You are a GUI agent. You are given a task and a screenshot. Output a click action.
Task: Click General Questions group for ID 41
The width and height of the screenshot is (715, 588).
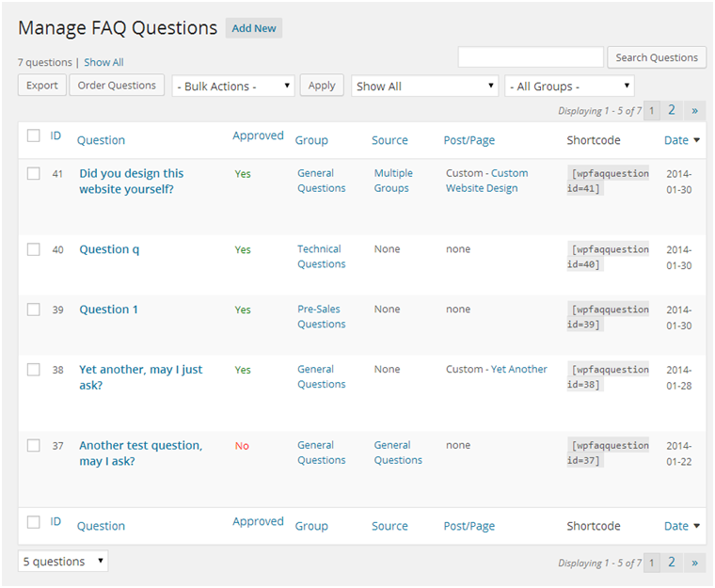[322, 181]
